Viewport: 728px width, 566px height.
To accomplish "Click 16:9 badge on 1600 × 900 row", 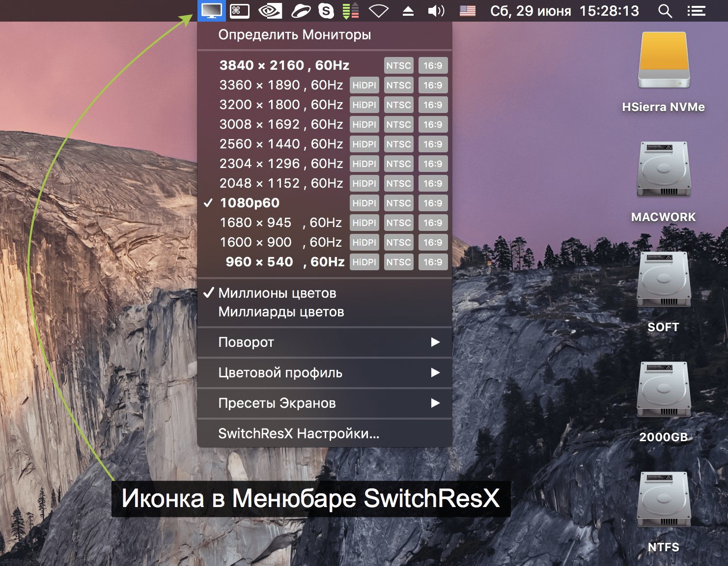I will pos(433,242).
